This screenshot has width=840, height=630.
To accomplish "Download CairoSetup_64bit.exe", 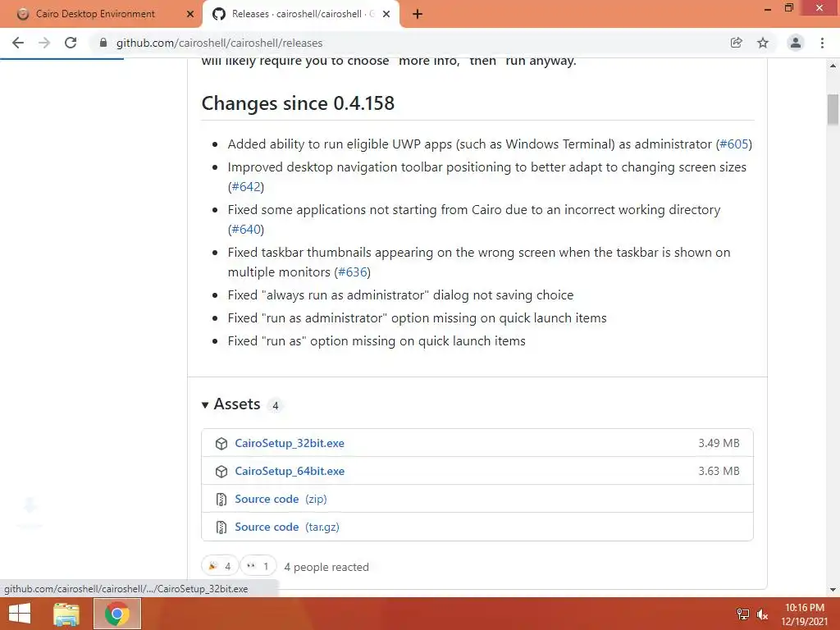I will click(290, 471).
